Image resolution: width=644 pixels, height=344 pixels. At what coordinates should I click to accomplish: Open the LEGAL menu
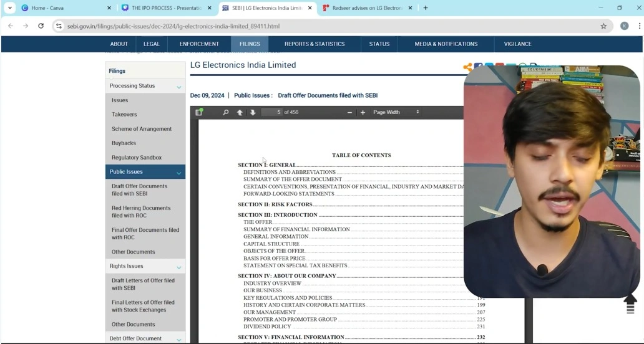pyautogui.click(x=152, y=44)
